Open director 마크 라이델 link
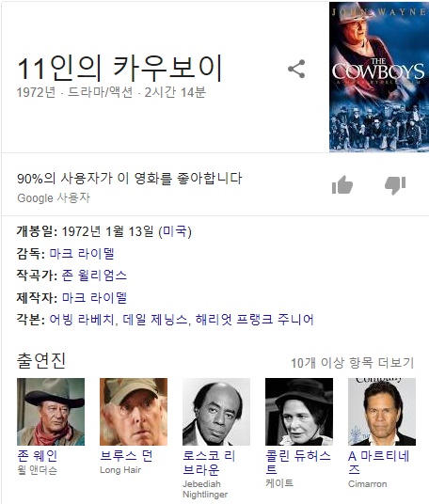 pyautogui.click(x=82, y=253)
